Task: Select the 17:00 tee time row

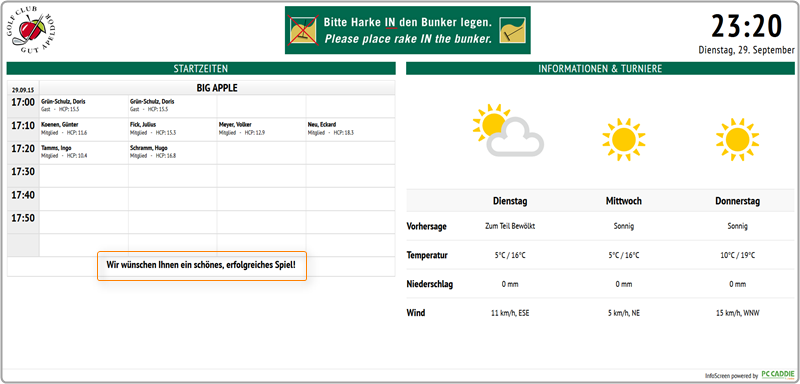Action: click(x=201, y=107)
